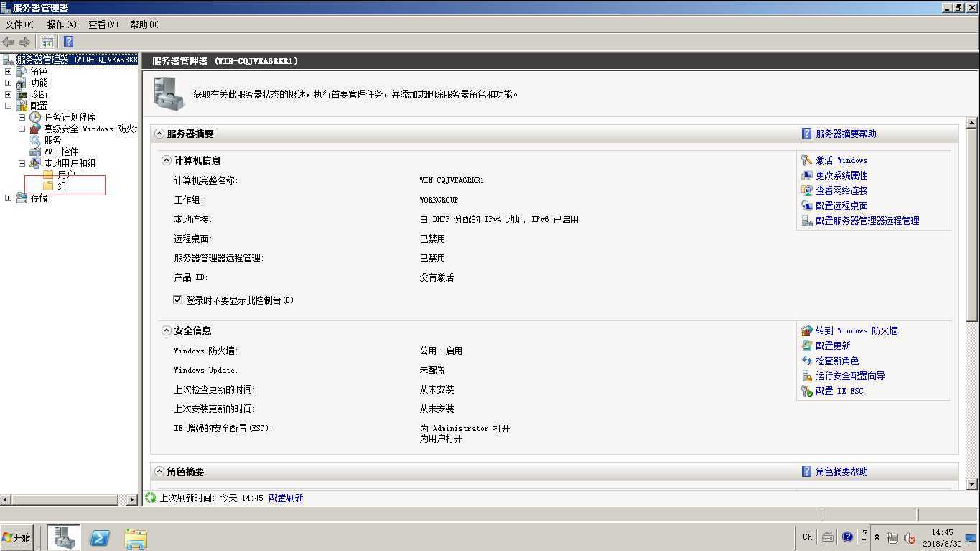980x551 pixels.
Task: Click the 角色 node icon in the tree
Action: pyautogui.click(x=22, y=71)
